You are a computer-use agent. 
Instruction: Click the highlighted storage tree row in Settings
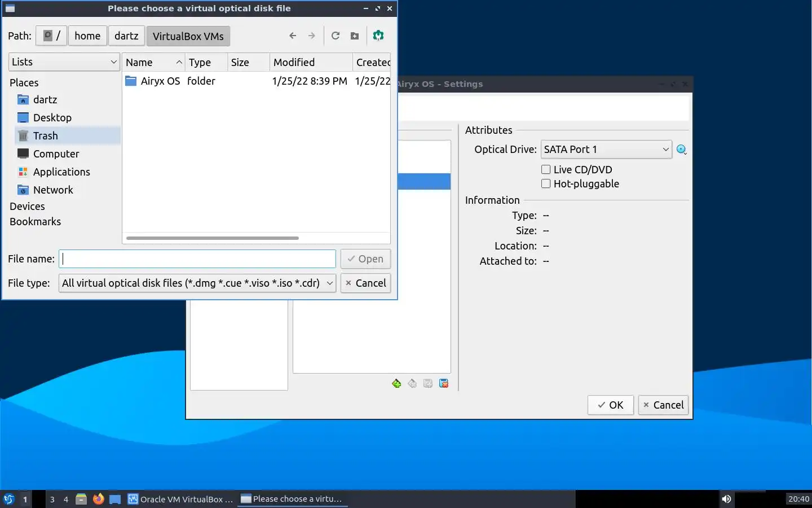(424, 181)
